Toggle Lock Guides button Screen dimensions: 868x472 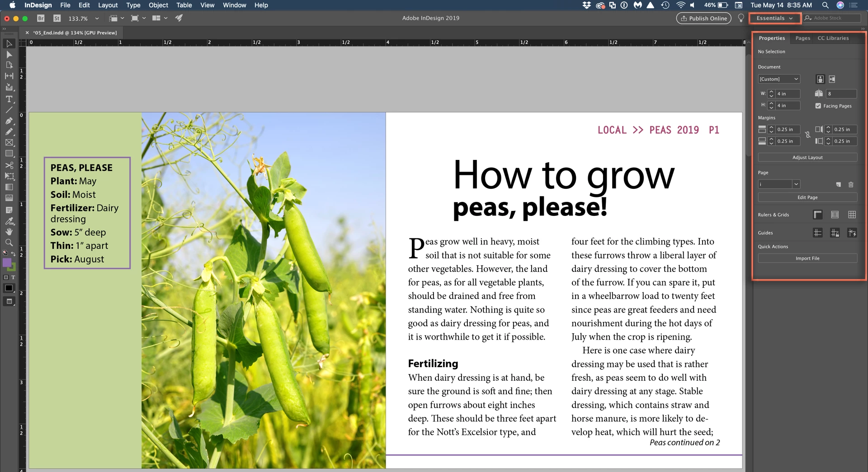click(x=835, y=233)
